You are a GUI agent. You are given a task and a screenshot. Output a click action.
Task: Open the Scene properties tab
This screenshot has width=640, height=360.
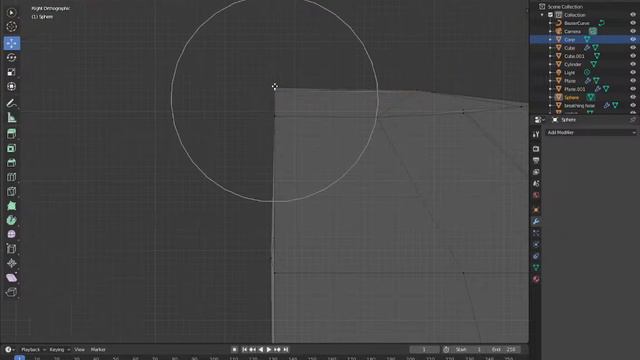tap(536, 184)
